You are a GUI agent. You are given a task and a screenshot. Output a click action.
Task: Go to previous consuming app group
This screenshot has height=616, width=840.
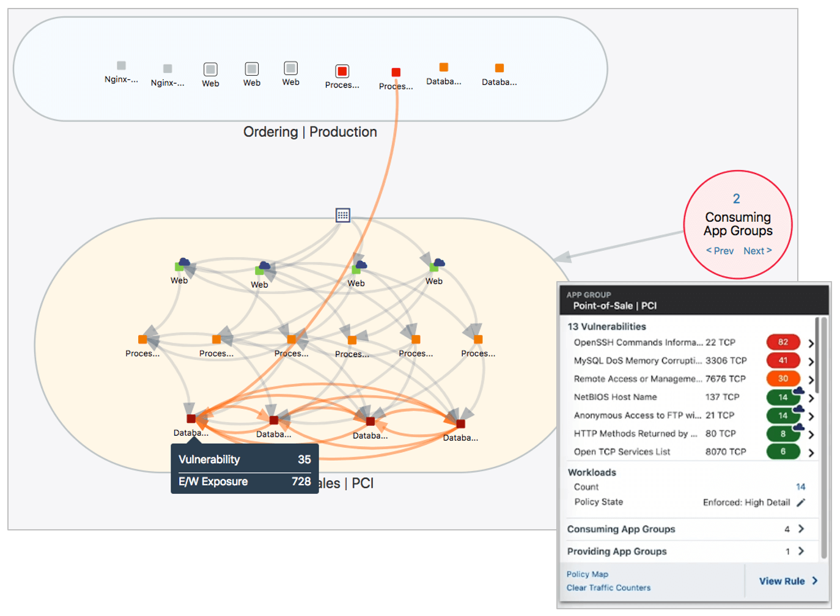click(720, 251)
